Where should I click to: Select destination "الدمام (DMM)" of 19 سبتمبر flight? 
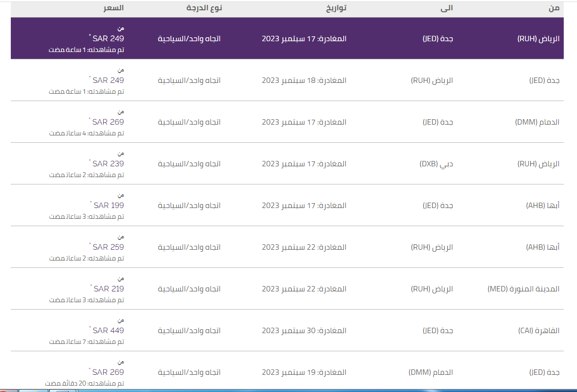(431, 372)
